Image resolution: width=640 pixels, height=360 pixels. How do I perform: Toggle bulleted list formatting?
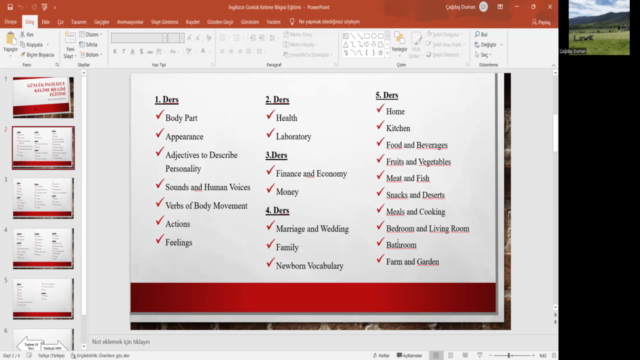click(x=222, y=38)
